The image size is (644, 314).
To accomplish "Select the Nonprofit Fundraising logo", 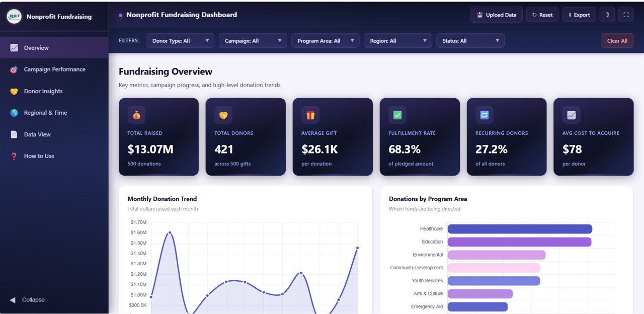I will coord(14,16).
